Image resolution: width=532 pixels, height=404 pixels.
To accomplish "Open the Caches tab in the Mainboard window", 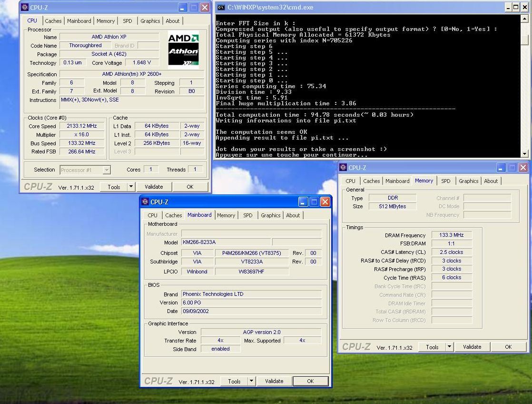I will 173,215.
